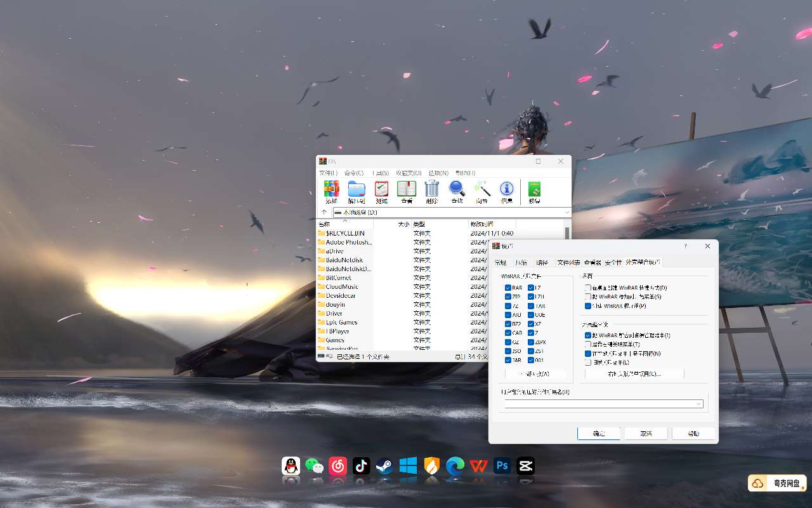Screen dimensions: 812x508
Task: Toggle the ISO association checkbox
Action: (508, 351)
